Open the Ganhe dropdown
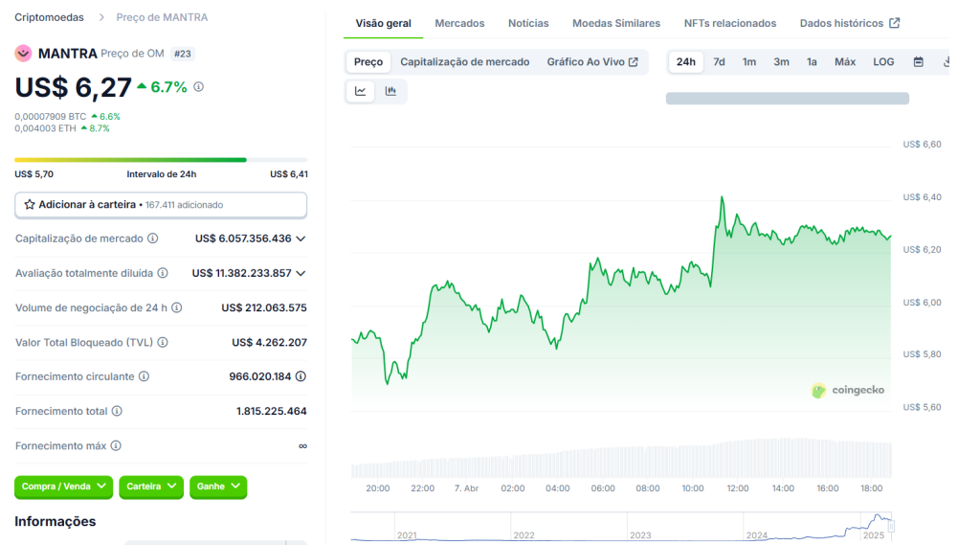Viewport: 980px width, 545px height. (218, 487)
